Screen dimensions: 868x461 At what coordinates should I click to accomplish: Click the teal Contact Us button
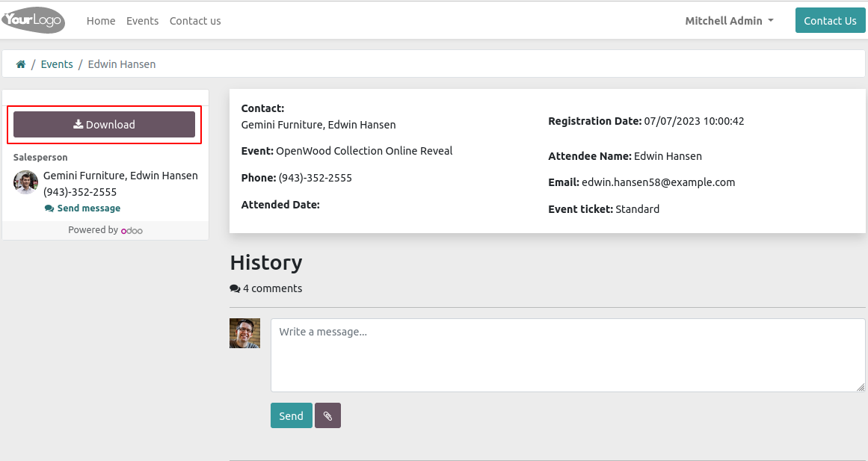tap(830, 20)
